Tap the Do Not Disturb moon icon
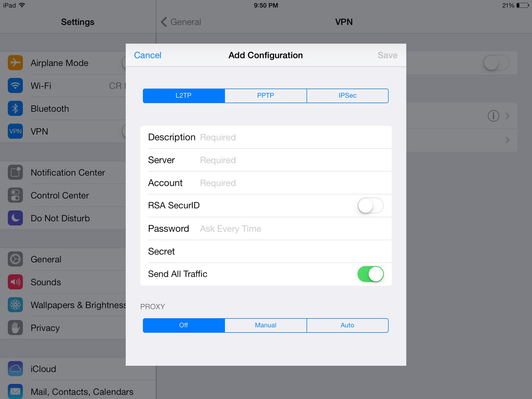532x399 pixels. (x=15, y=218)
